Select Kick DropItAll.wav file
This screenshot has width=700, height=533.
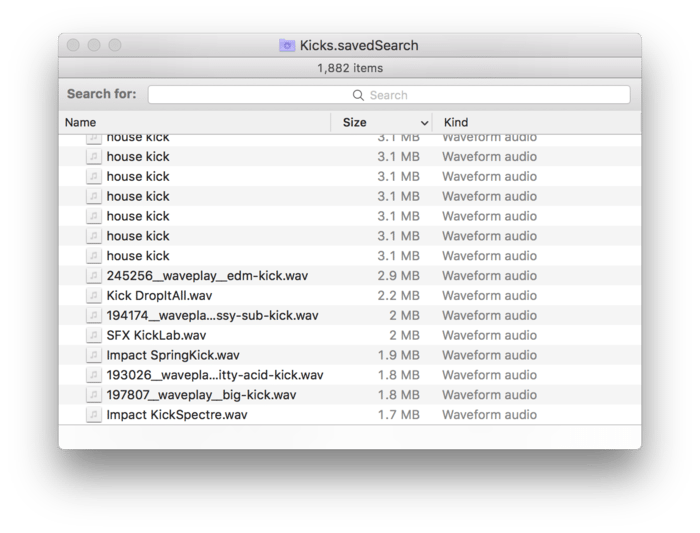click(x=350, y=296)
